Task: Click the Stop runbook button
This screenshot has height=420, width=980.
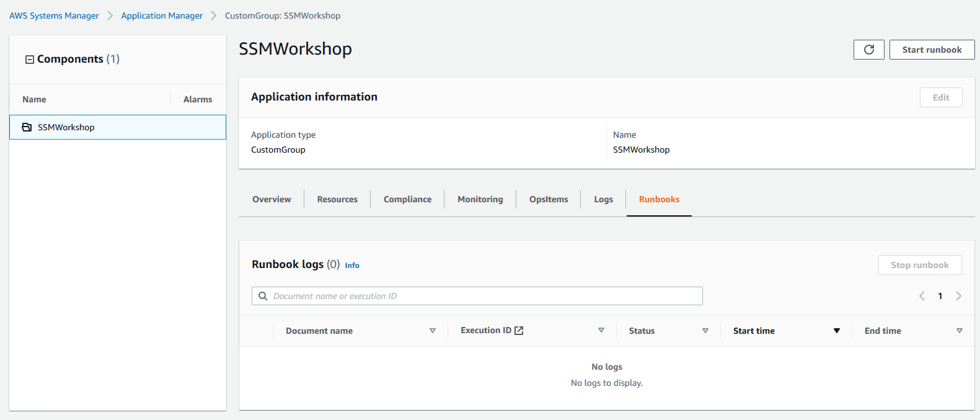Action: [920, 265]
